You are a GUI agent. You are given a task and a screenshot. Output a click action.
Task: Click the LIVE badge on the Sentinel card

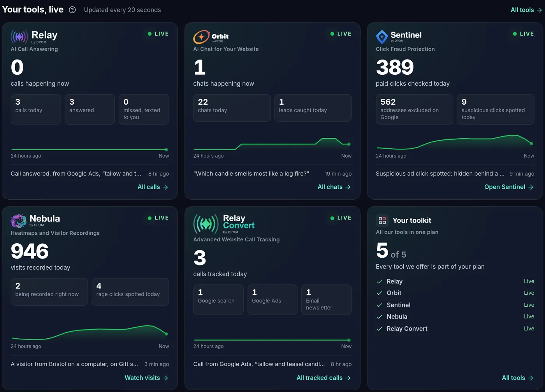pos(523,34)
